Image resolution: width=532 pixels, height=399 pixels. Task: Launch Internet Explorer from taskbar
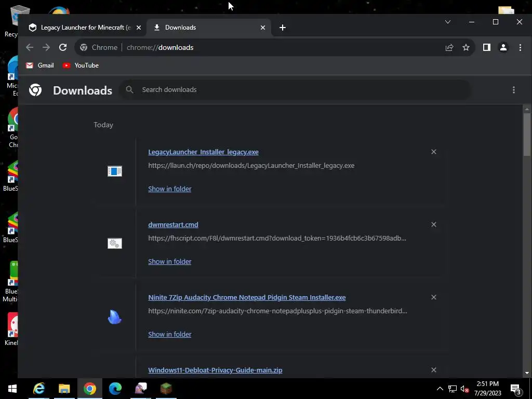tap(38, 389)
